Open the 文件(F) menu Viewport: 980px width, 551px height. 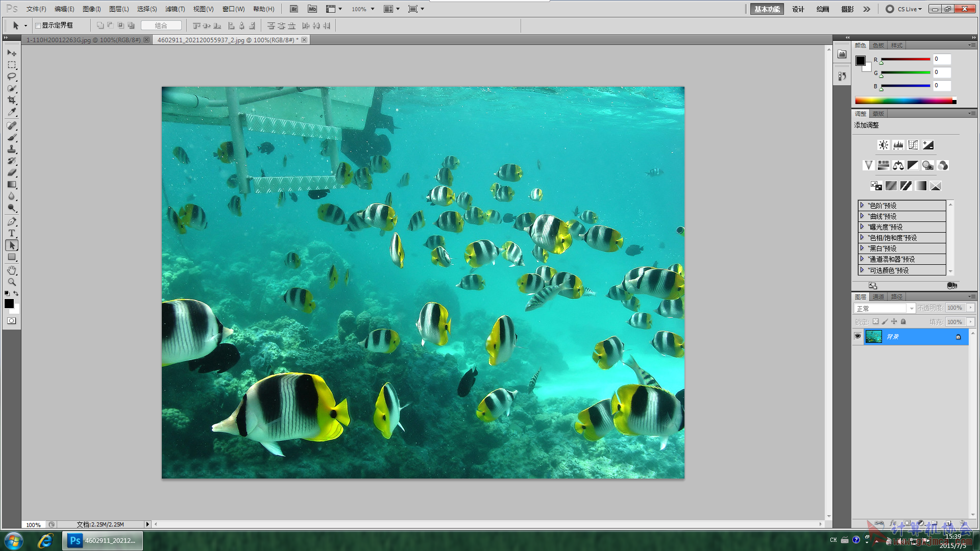(x=36, y=9)
